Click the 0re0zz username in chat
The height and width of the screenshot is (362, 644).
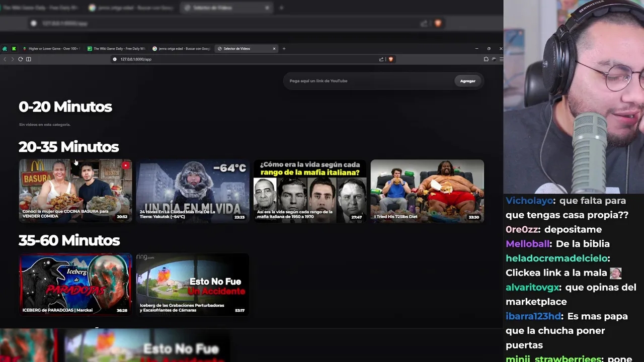[522, 229]
